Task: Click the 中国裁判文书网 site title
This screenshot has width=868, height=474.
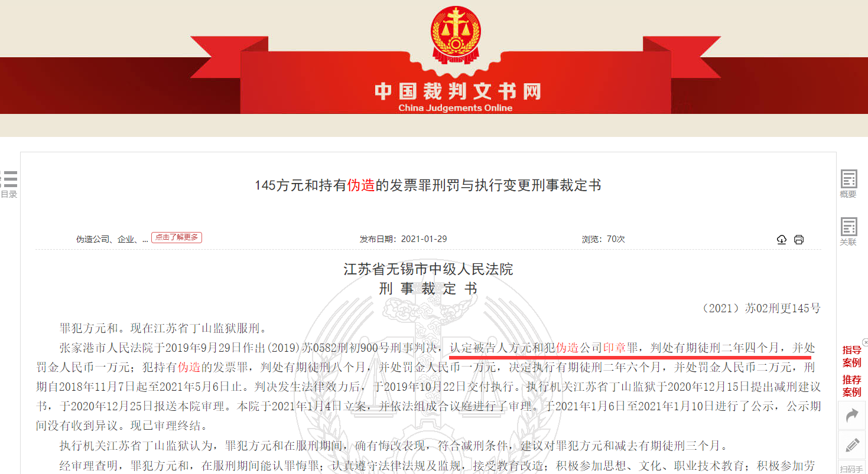Action: 457,91
